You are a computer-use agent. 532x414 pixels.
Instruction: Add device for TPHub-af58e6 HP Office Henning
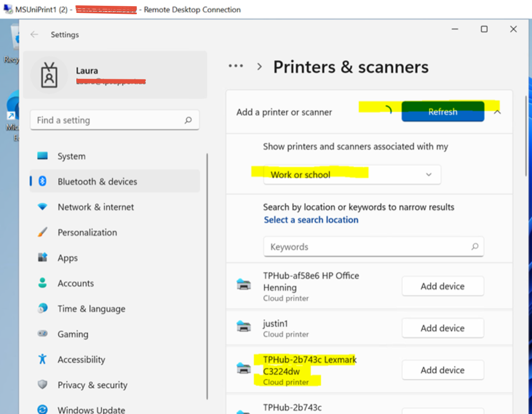point(443,286)
